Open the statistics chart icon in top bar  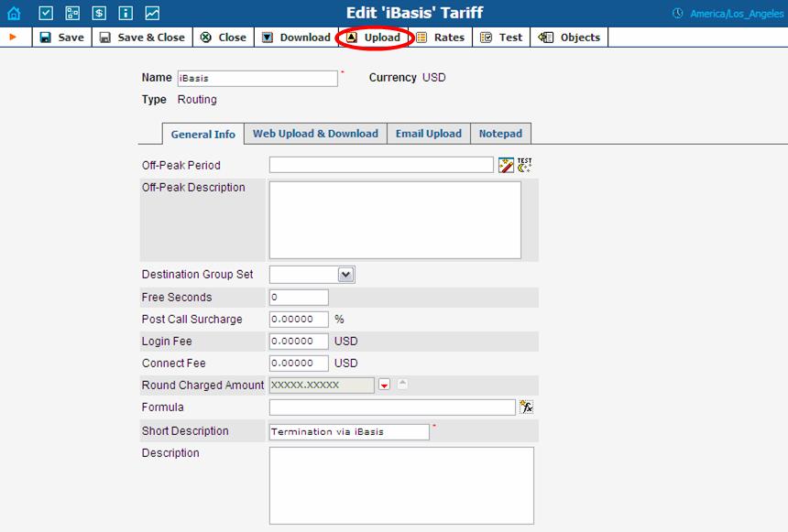tap(152, 13)
